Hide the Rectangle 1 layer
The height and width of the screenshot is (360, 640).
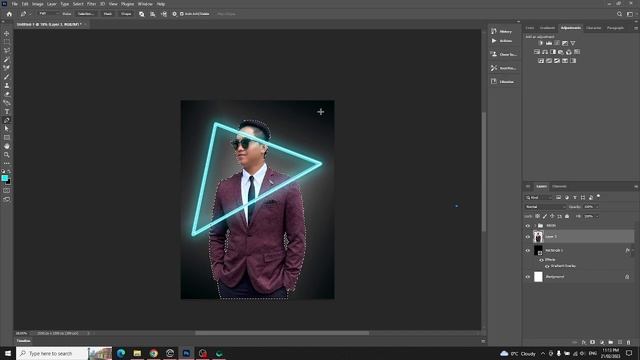coord(527,250)
